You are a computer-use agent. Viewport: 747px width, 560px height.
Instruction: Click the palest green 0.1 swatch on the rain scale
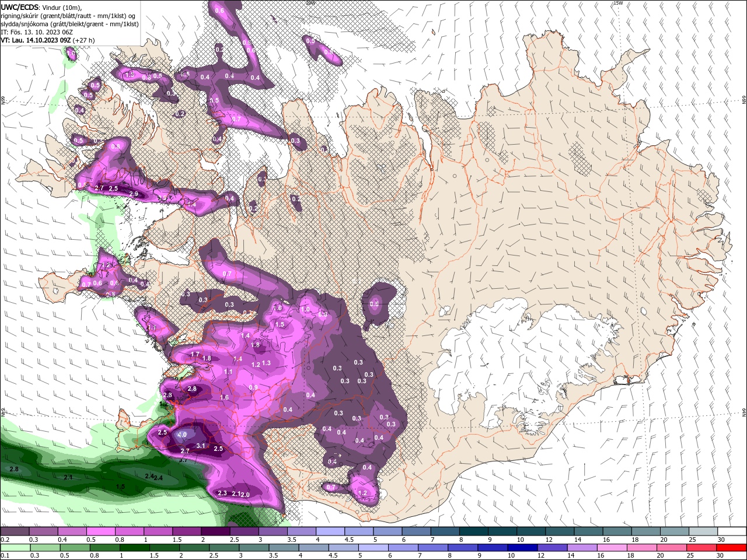[15, 548]
